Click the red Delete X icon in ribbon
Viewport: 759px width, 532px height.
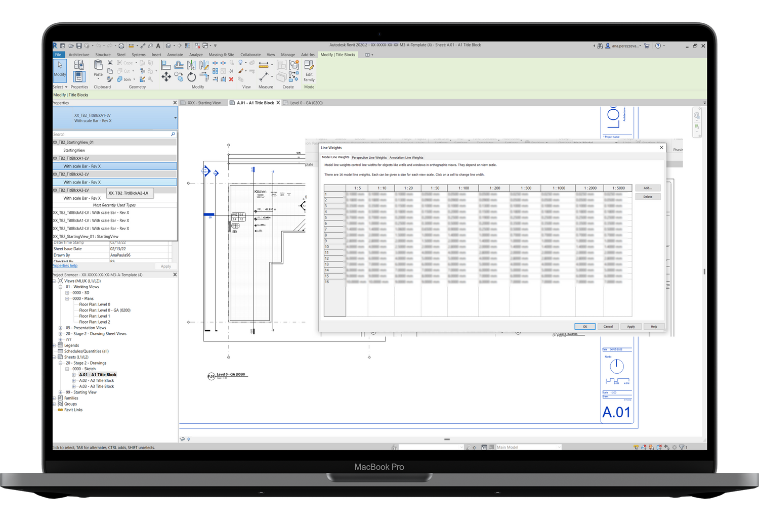(231, 79)
